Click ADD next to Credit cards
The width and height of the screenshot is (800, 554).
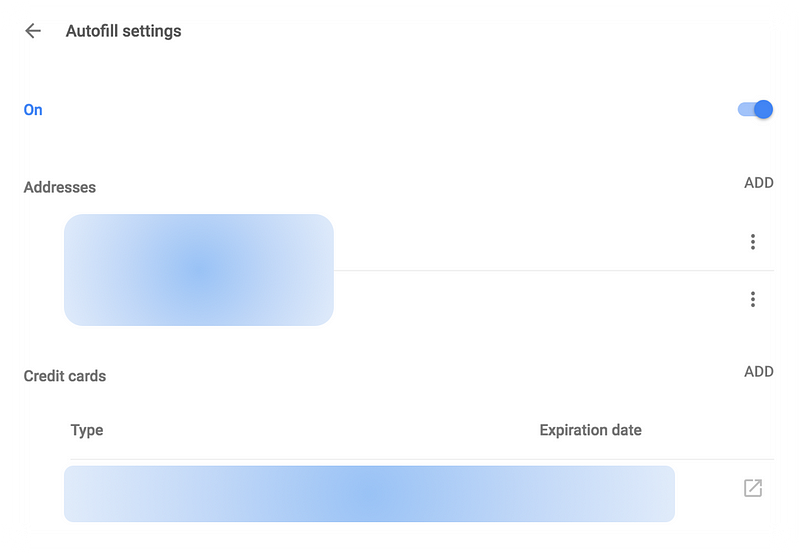coord(759,371)
